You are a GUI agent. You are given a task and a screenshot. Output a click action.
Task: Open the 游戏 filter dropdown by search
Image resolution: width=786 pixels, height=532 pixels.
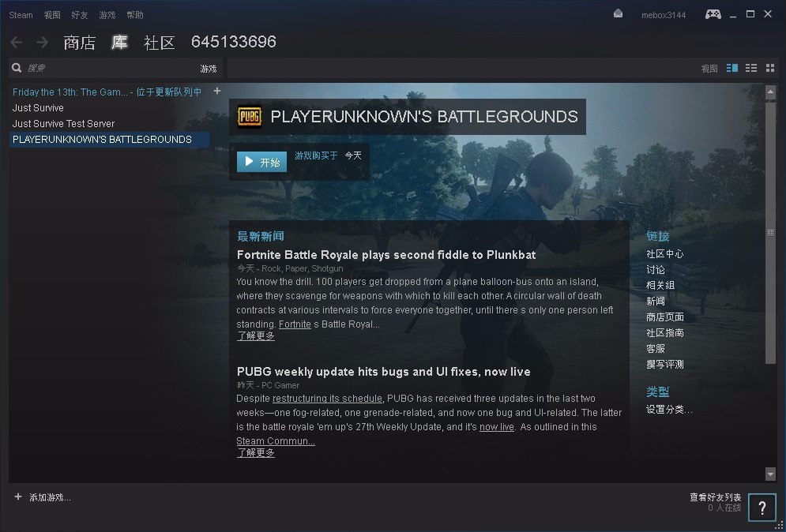[208, 69]
